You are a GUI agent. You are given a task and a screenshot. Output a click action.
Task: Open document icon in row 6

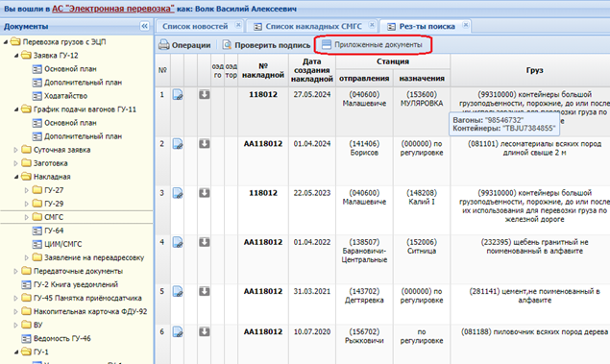[x=178, y=332]
